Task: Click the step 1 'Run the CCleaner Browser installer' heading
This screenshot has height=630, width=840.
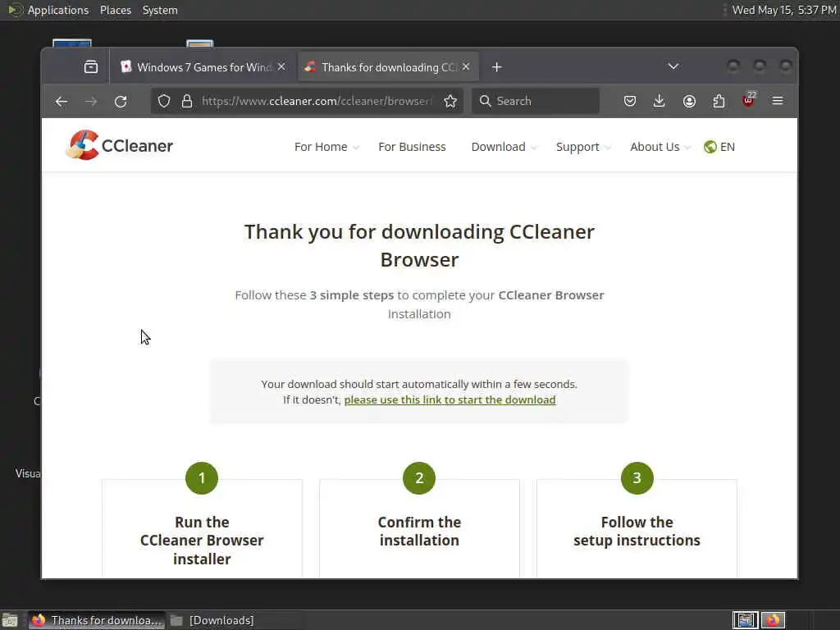Action: click(x=202, y=541)
